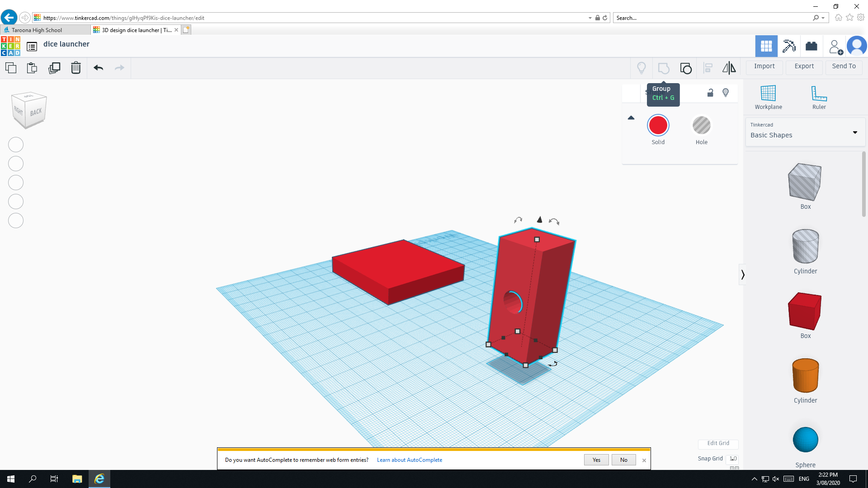Click the Align tool icon
This screenshot has width=868, height=488.
(x=708, y=68)
